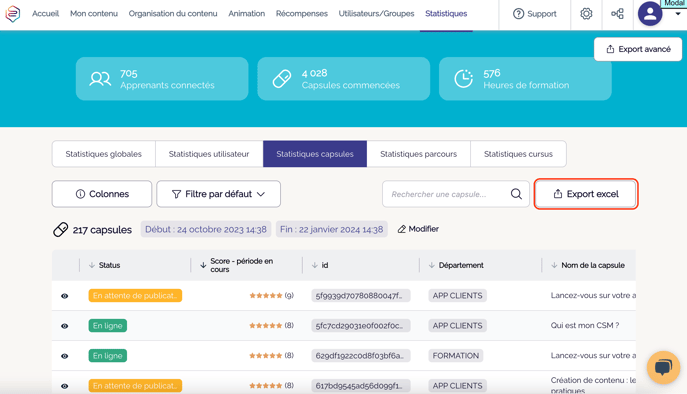Click the capsule icon beside 217 capsules

pos(60,229)
